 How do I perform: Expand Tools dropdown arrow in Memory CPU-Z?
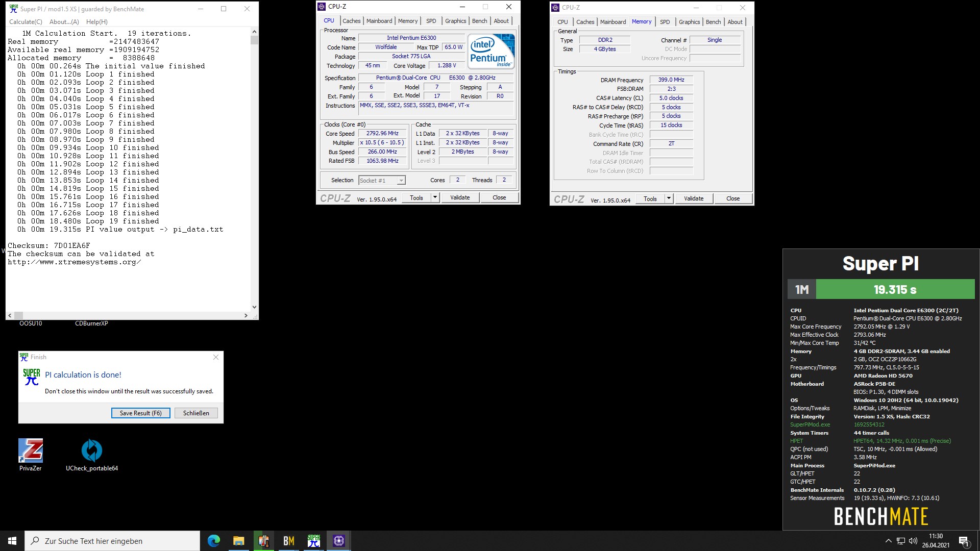(x=669, y=198)
